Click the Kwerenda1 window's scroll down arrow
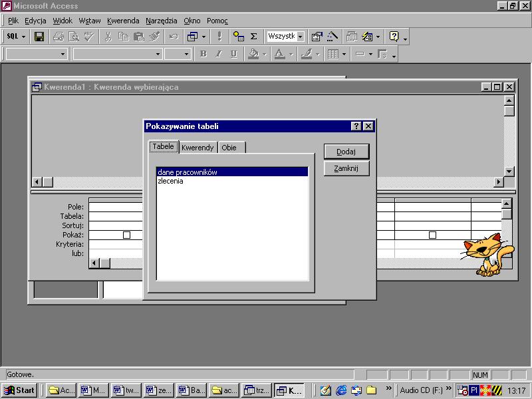 pyautogui.click(x=509, y=172)
